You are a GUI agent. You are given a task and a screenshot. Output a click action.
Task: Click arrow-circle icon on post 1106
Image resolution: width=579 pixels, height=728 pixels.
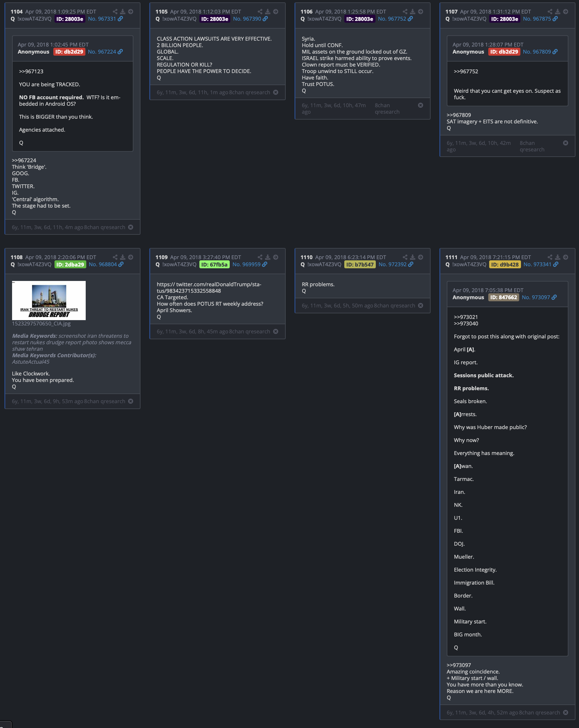(421, 11)
